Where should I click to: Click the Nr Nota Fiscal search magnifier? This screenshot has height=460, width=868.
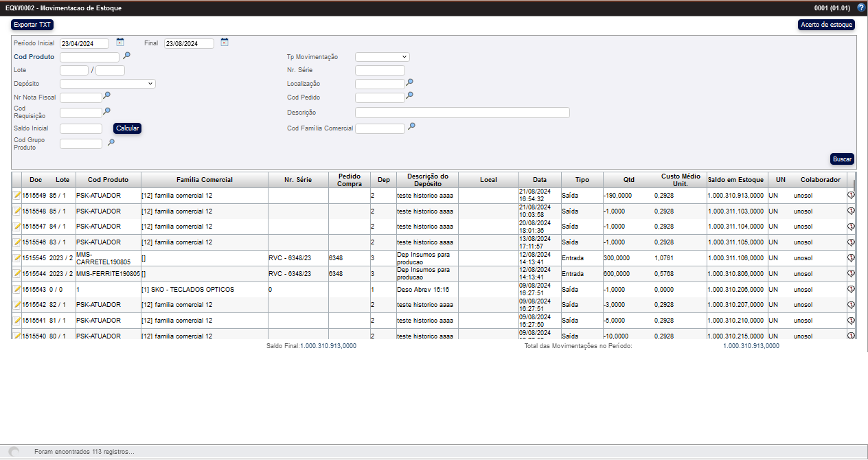point(106,96)
